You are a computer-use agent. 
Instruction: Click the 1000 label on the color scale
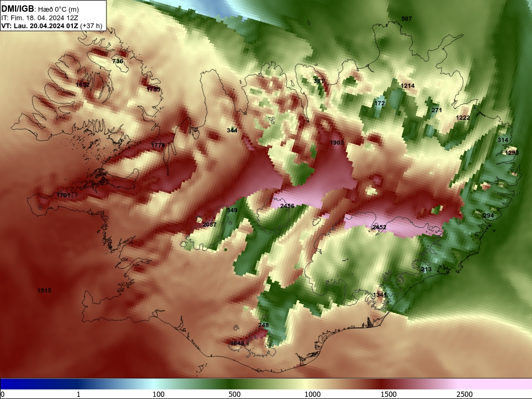coord(312,394)
